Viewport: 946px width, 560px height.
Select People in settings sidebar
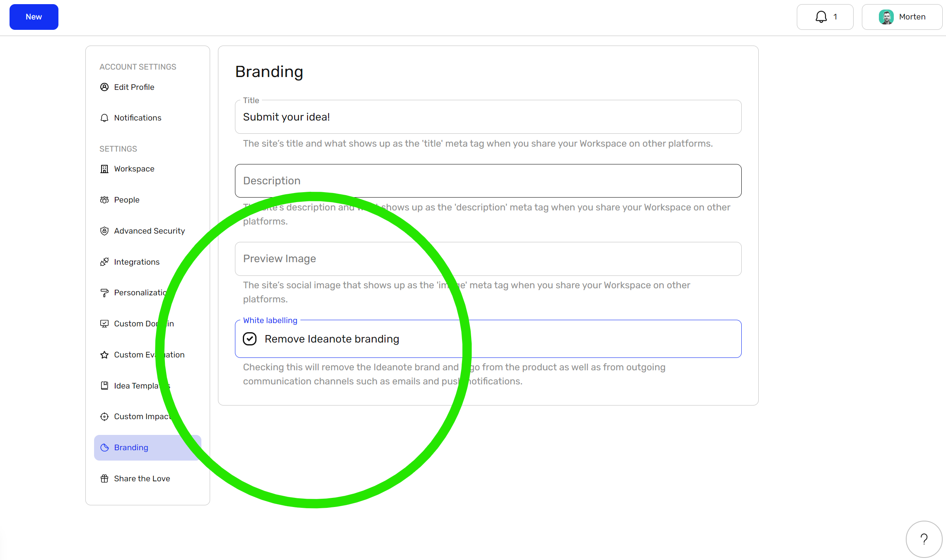148,200
